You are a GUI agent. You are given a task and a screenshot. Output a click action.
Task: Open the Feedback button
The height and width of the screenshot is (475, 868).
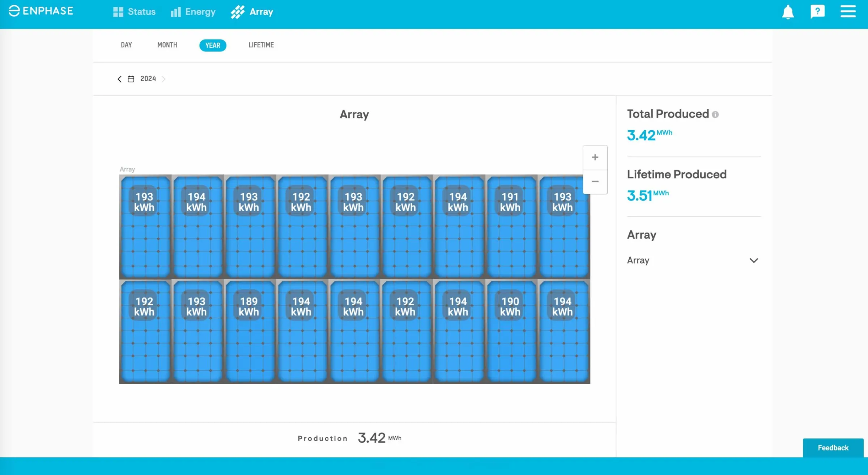[x=833, y=448]
